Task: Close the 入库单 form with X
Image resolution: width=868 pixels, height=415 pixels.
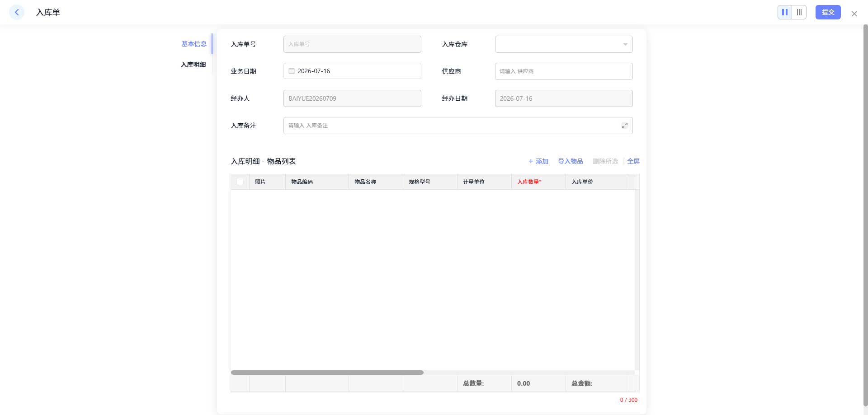Action: [x=854, y=14]
